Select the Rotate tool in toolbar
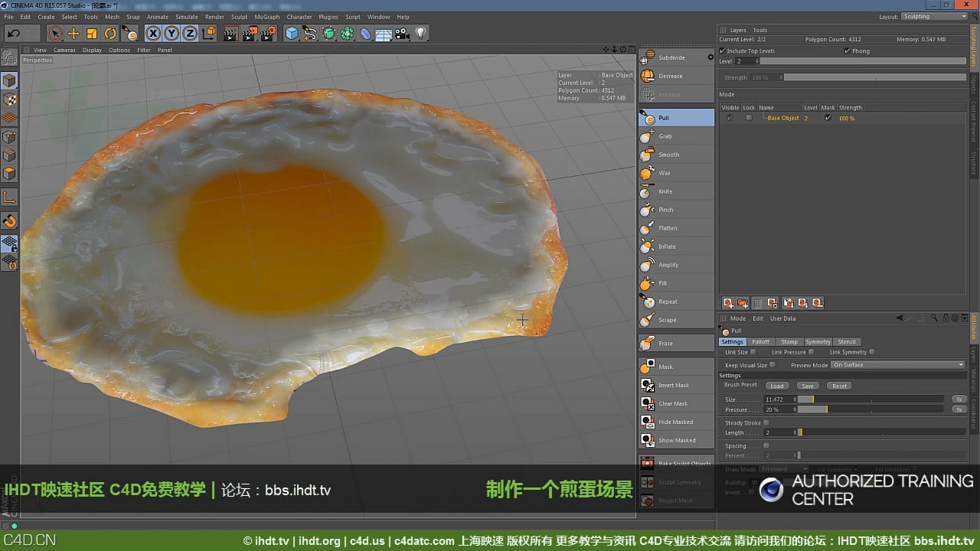980x551 pixels. (x=110, y=34)
